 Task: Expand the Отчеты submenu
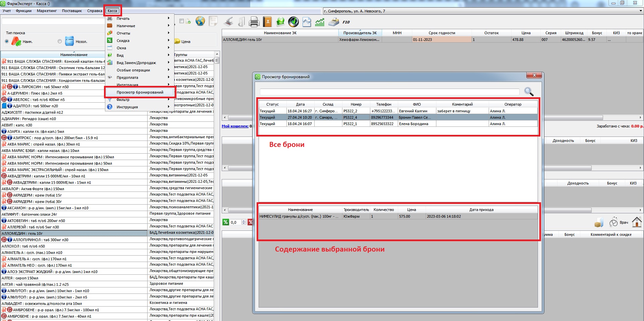(123, 33)
